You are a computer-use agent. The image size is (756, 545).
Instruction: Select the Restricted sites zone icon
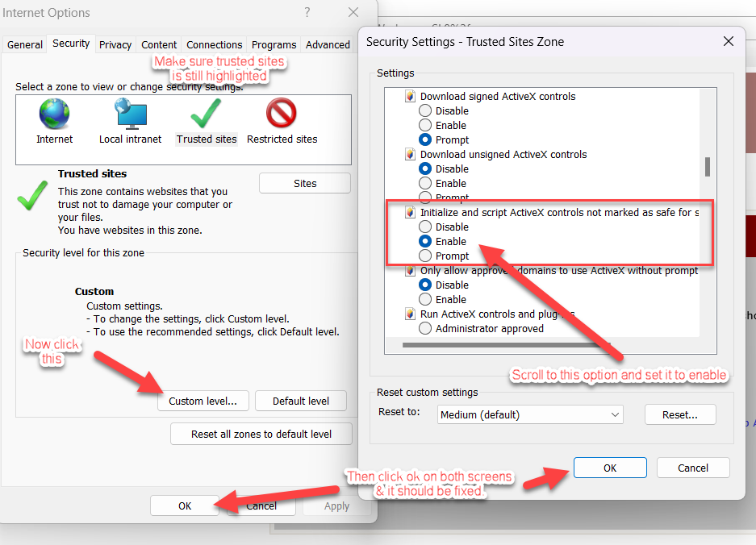pos(282,115)
